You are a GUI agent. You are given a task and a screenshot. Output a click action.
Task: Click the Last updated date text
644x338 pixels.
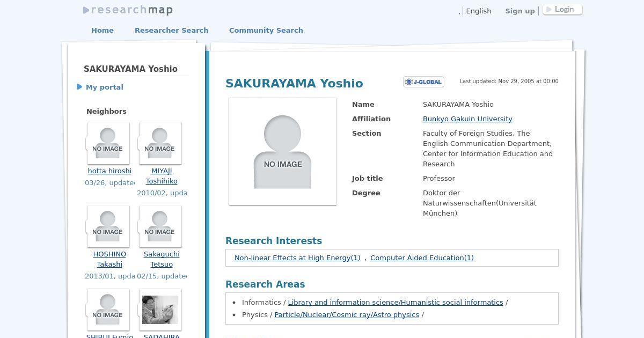click(x=509, y=82)
